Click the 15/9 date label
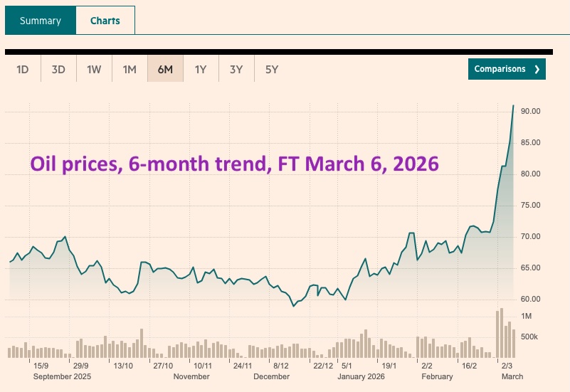570x392 pixels. click(41, 366)
